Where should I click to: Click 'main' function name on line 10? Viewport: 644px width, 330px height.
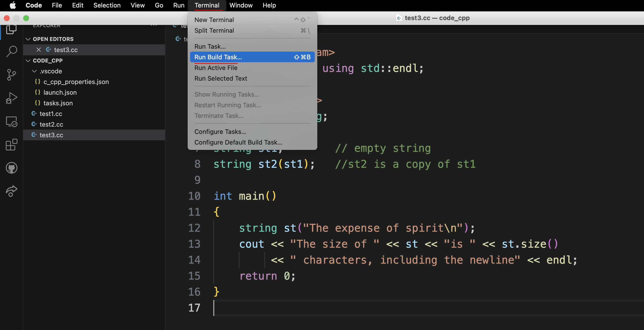[252, 196]
